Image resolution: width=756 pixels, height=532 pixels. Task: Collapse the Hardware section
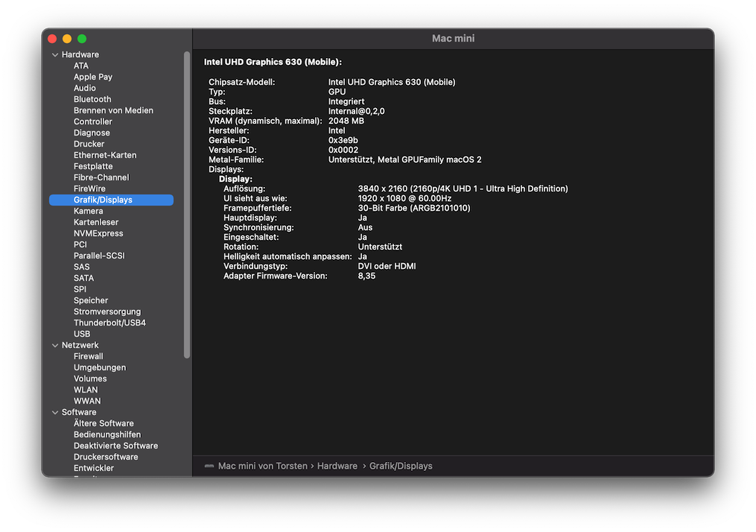(x=55, y=55)
